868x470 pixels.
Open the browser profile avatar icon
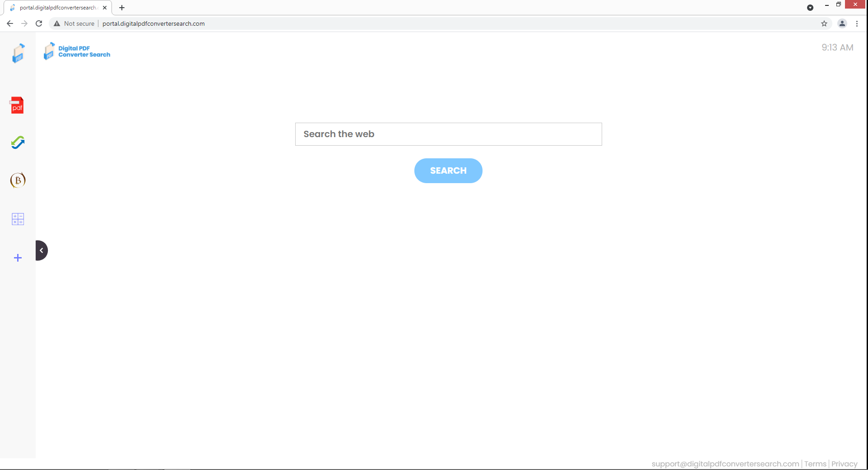(842, 23)
